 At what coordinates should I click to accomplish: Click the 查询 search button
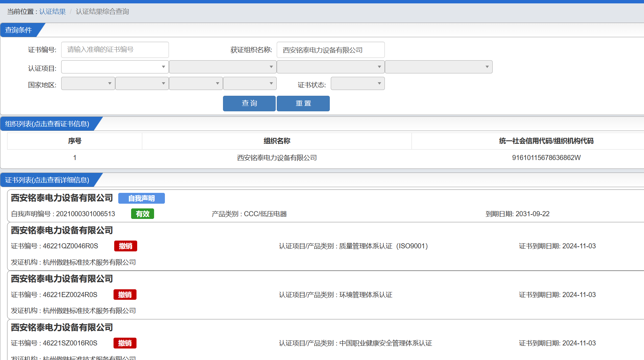coord(249,104)
